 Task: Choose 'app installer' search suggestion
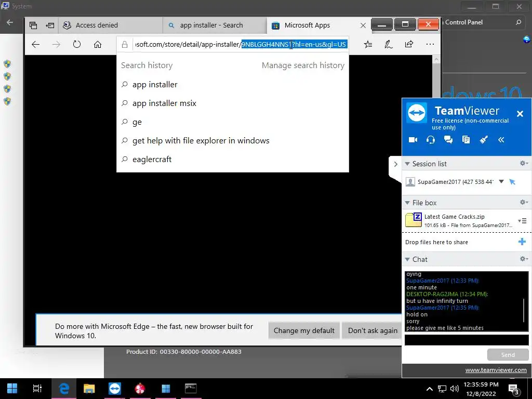[x=232, y=85]
